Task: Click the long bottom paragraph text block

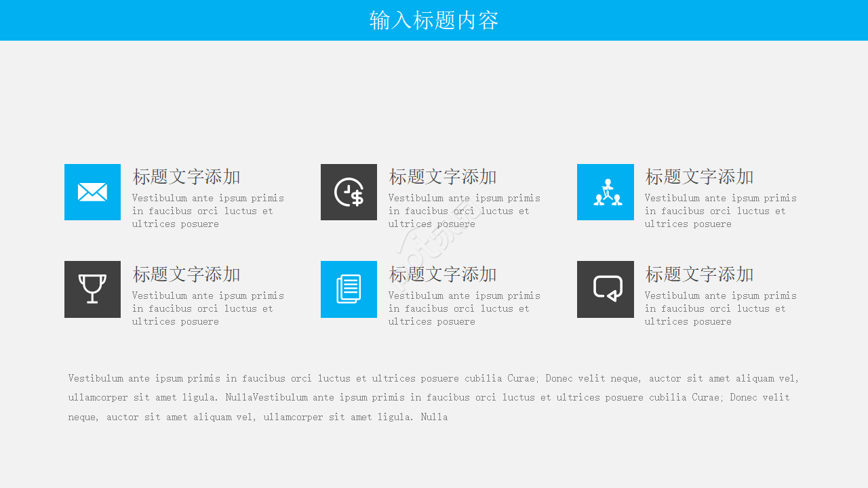Action: pos(433,397)
